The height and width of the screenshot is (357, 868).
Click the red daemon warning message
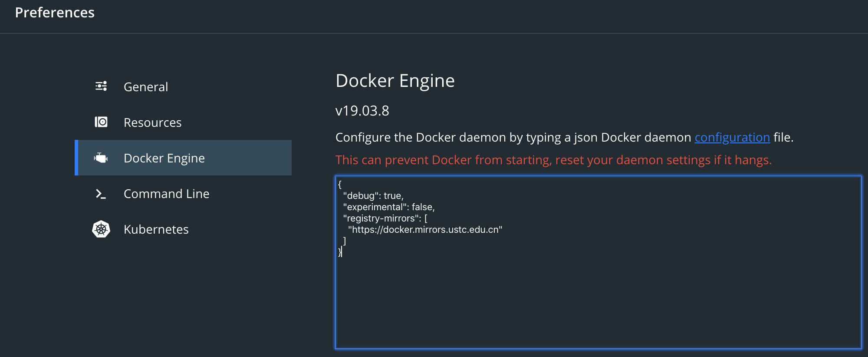[553, 160]
